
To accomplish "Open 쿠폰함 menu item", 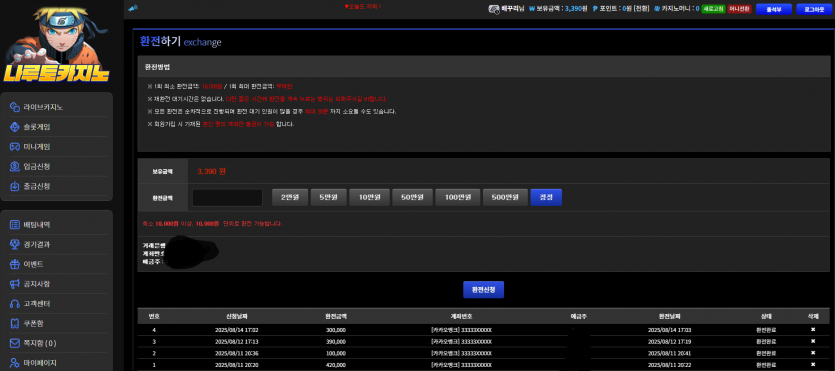I will tap(59, 323).
